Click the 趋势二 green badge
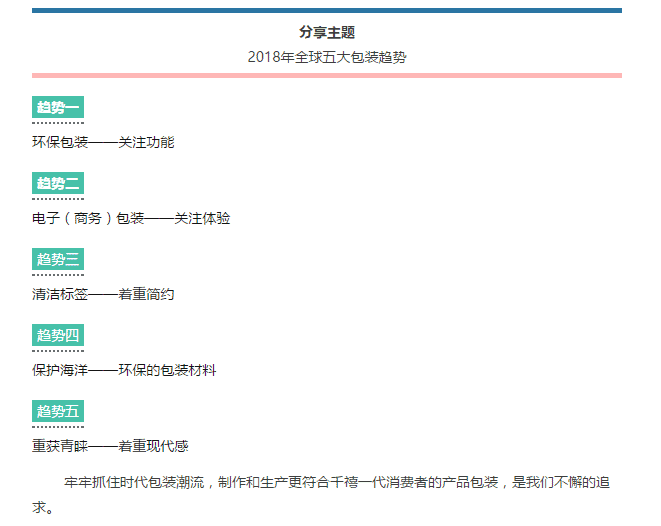661x526 pixels. pyautogui.click(x=58, y=183)
